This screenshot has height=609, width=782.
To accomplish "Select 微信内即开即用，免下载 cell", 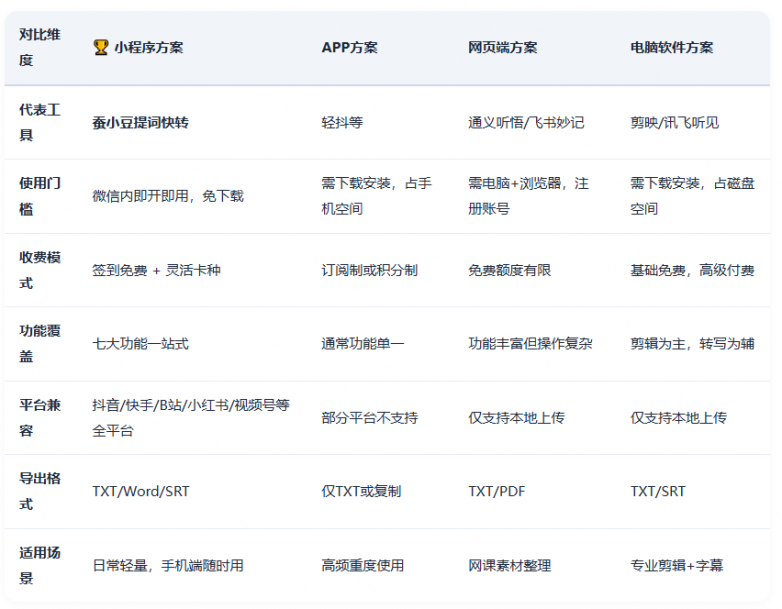I will click(168, 196).
